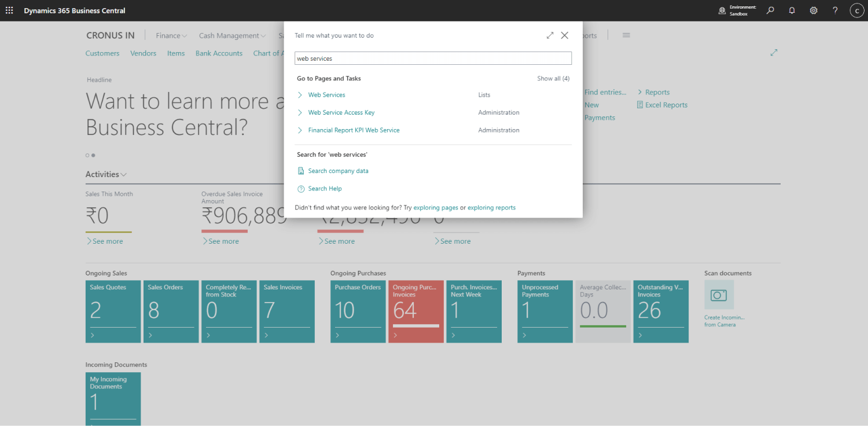Viewport: 868px width, 426px height.
Task: Open Customers navigation link
Action: (x=102, y=53)
